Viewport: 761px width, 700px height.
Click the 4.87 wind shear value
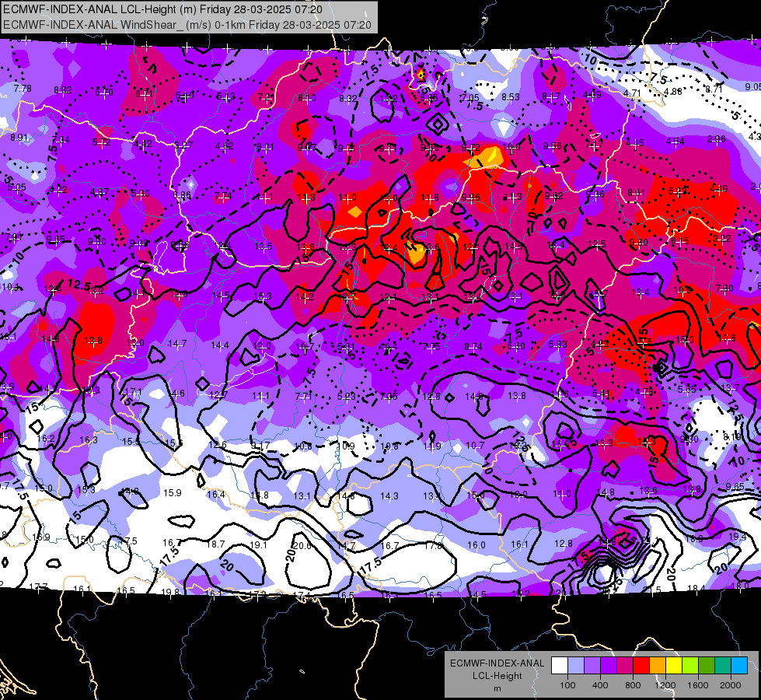coord(99,192)
